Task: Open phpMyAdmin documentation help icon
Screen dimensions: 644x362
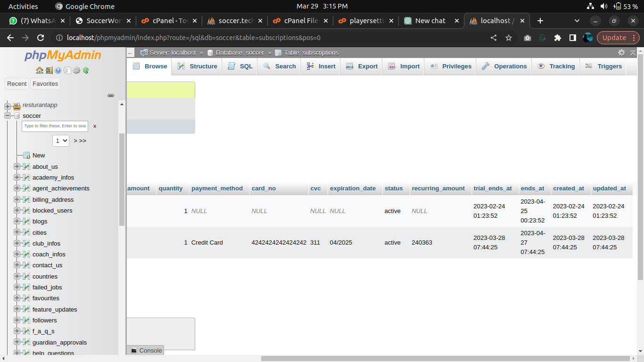Action: coord(58,71)
